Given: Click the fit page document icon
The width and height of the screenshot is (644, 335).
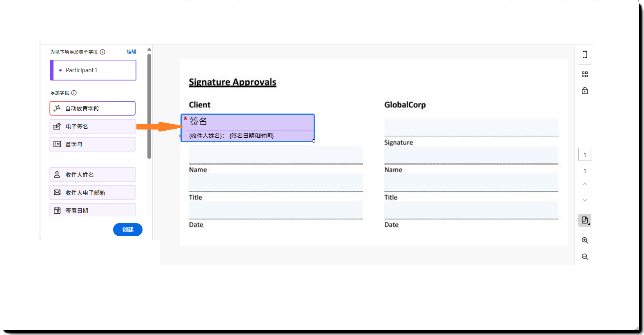Looking at the screenshot, I should coord(585,220).
